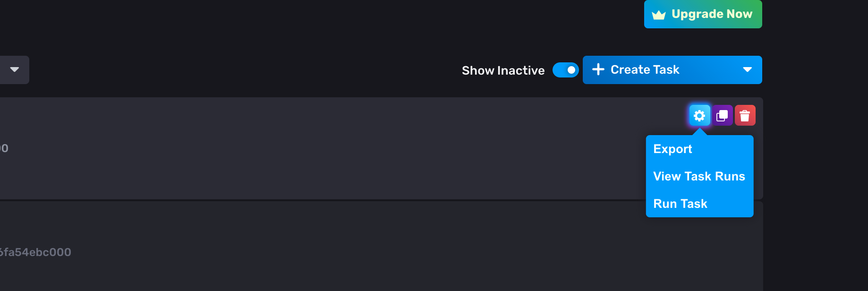Click the Upgrade Now button
The image size is (868, 291).
click(703, 14)
